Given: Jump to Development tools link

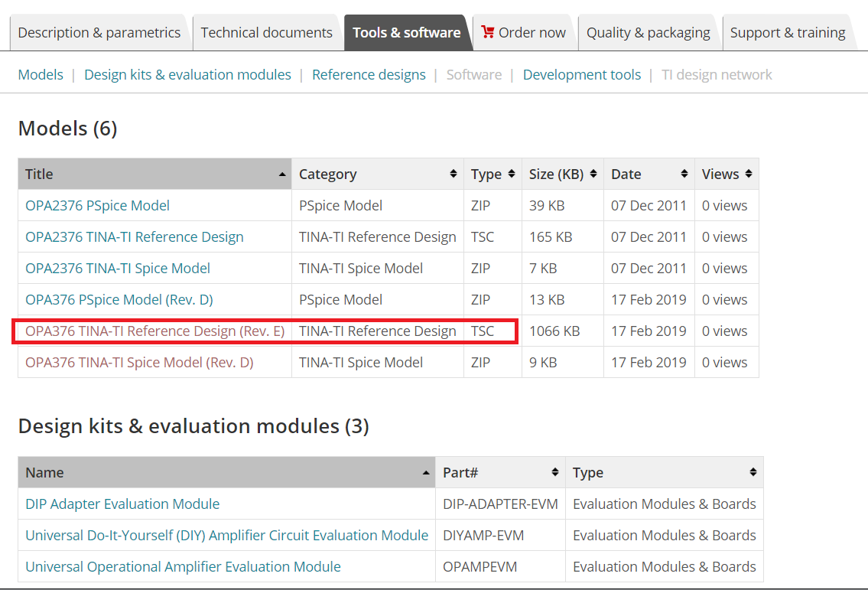Looking at the screenshot, I should coord(582,75).
